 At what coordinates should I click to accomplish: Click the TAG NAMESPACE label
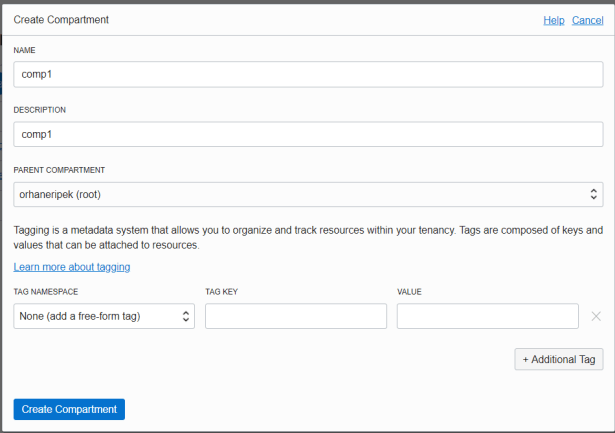46,292
